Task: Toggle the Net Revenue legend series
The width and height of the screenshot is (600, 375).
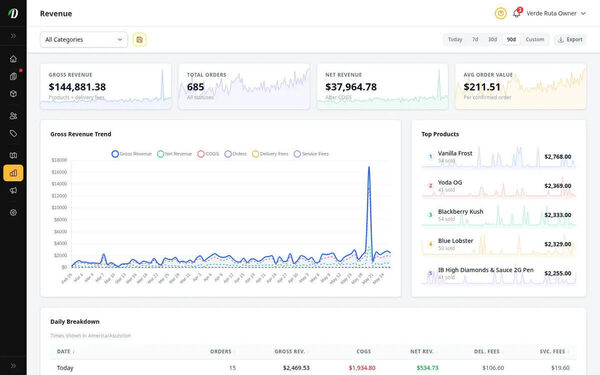Action: pos(174,154)
